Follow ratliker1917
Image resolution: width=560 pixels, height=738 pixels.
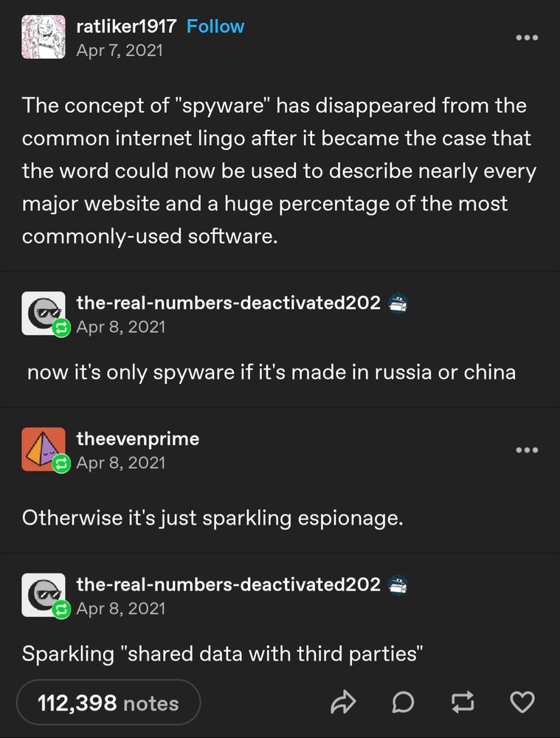tap(215, 27)
